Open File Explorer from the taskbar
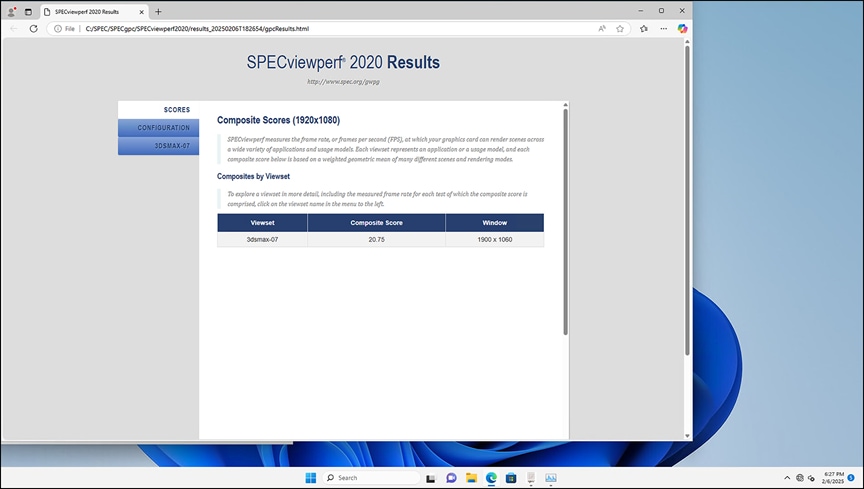 point(471,478)
